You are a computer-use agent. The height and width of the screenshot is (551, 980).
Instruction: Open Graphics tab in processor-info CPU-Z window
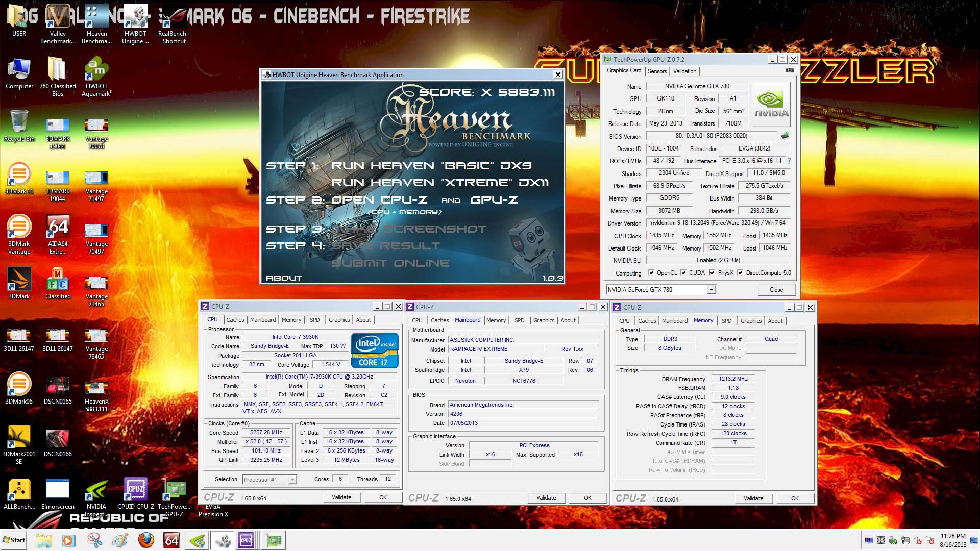[339, 320]
